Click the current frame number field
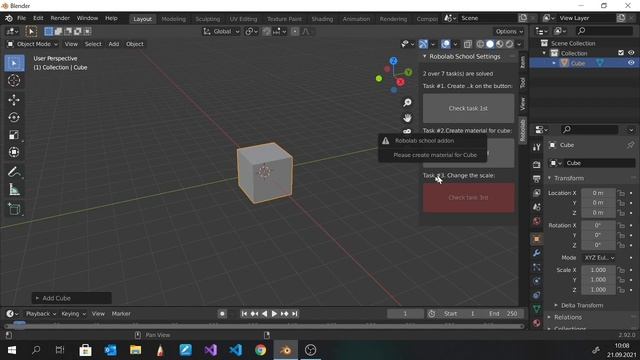The height and width of the screenshot is (360, 640). 405,314
